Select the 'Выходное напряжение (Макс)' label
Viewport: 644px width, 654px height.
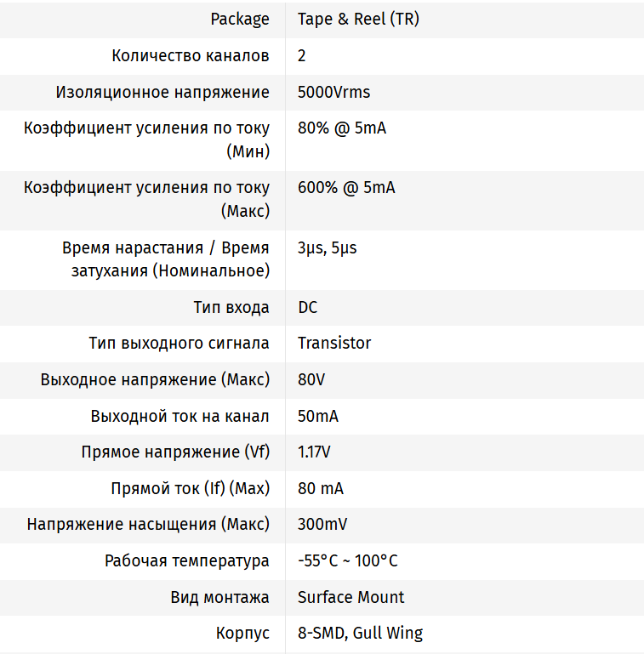click(x=155, y=380)
